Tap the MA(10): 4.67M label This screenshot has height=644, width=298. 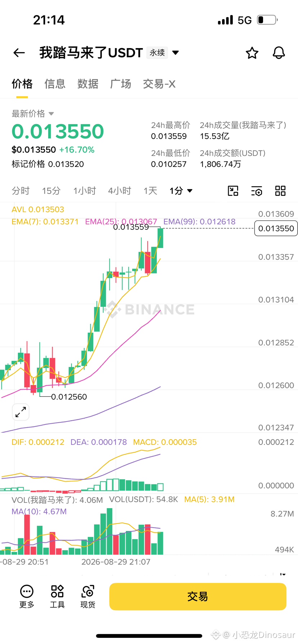coord(39,511)
